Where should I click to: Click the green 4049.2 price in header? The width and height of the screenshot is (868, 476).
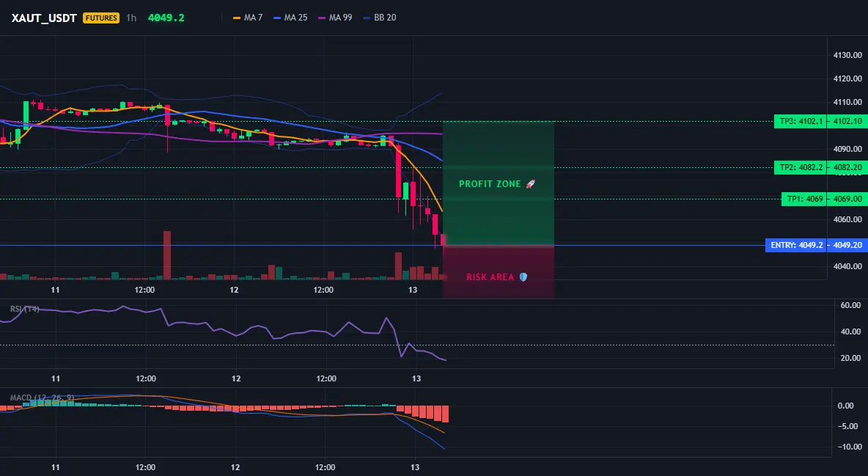coord(166,18)
